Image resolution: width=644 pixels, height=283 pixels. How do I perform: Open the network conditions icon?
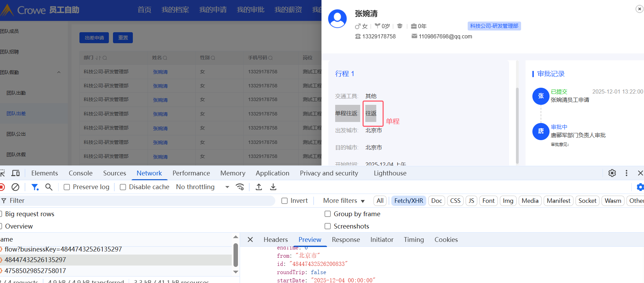[240, 187]
